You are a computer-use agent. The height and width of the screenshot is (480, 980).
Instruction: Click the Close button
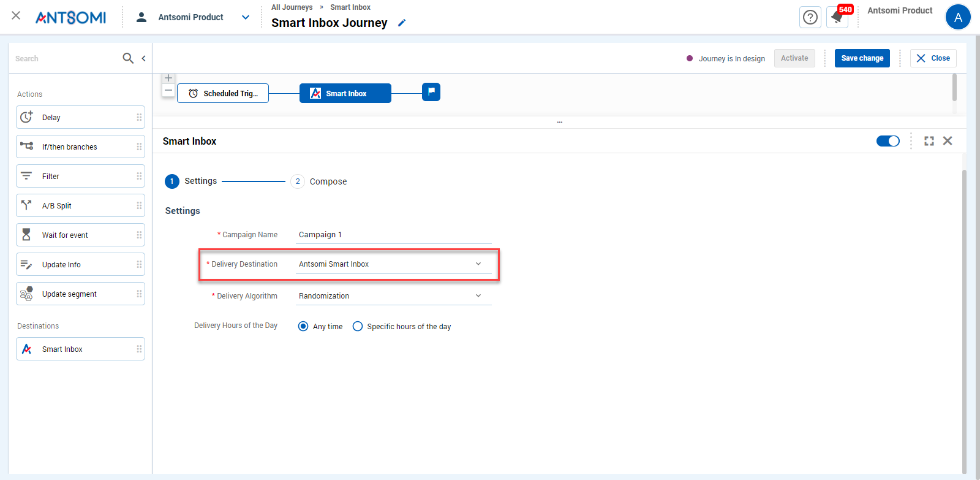pos(933,58)
